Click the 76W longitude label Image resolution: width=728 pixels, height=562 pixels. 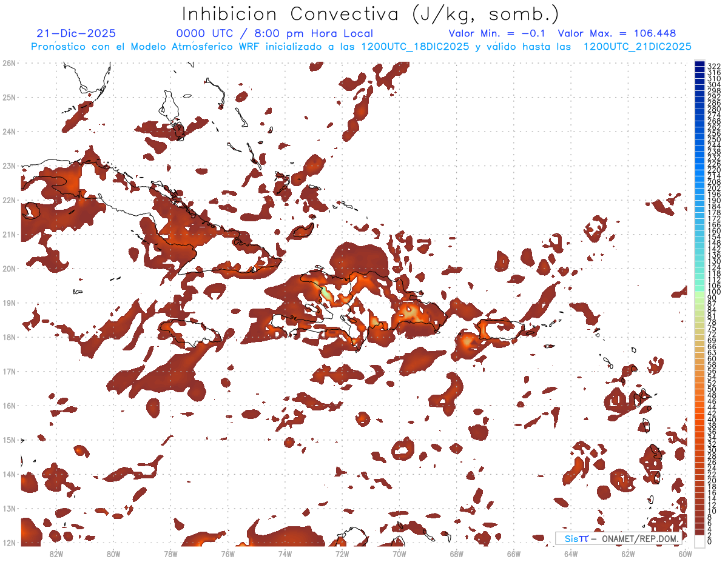tap(227, 554)
